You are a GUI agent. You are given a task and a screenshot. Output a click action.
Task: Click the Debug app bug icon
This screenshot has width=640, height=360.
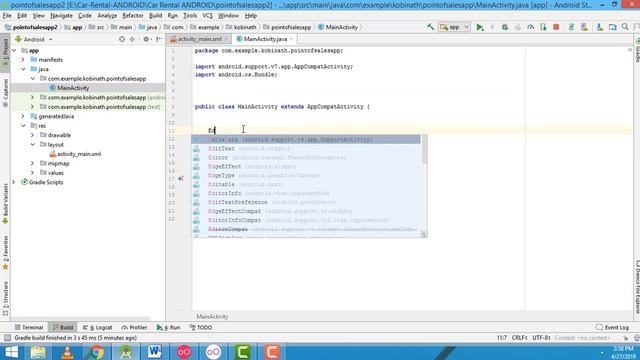tap(505, 27)
